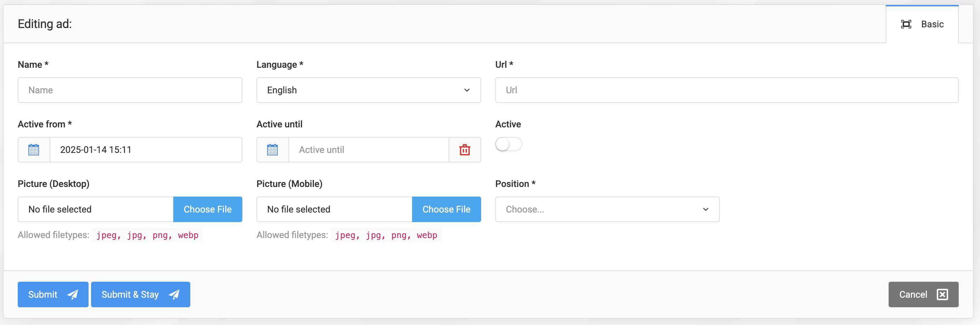Click the Active from calendar icon
Image resolution: width=980 pixels, height=325 pixels.
click(34, 150)
